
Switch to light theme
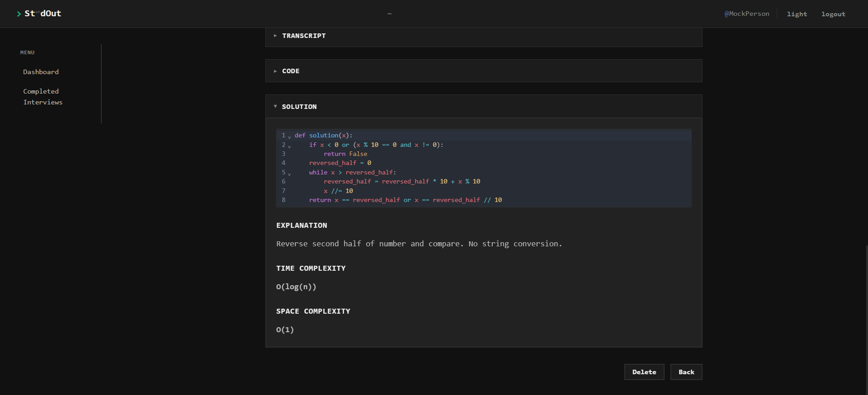click(x=797, y=14)
